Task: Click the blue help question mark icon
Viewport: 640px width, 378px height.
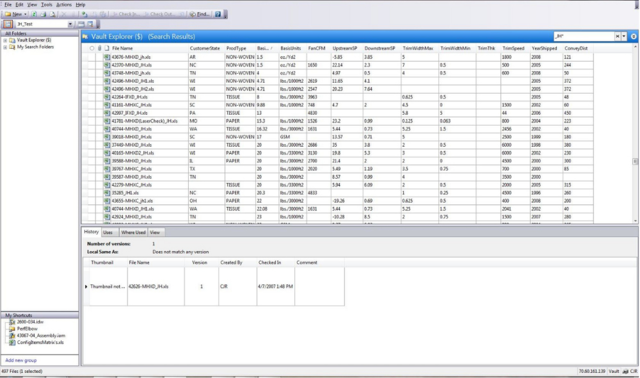Action: (218, 14)
